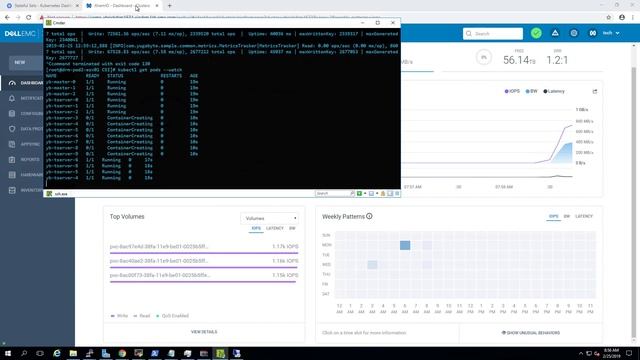Click the NEW button in the sidebar

[25, 62]
